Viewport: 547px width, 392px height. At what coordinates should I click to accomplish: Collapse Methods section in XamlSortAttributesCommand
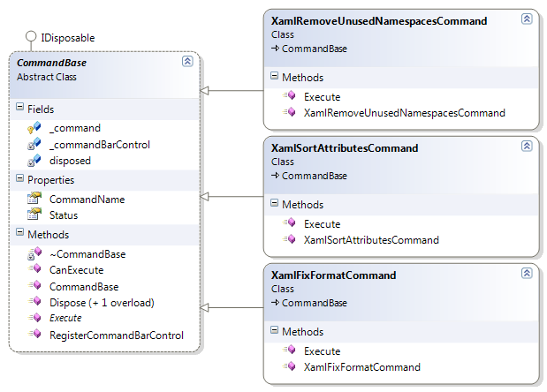(275, 203)
